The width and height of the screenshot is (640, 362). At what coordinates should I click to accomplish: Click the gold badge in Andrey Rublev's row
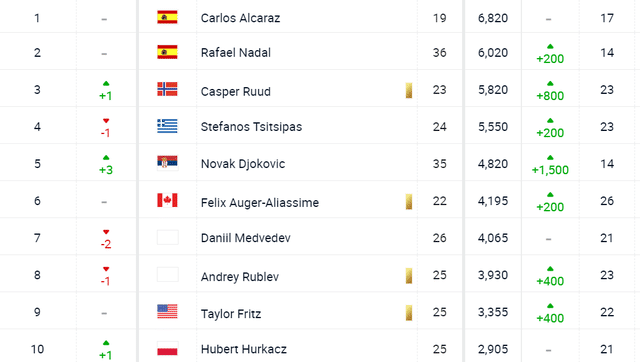coord(409,276)
